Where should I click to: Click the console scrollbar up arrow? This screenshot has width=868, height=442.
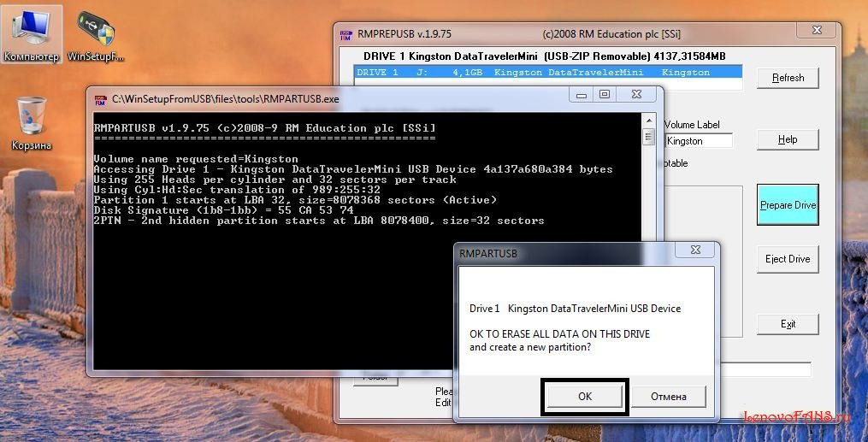tap(649, 121)
